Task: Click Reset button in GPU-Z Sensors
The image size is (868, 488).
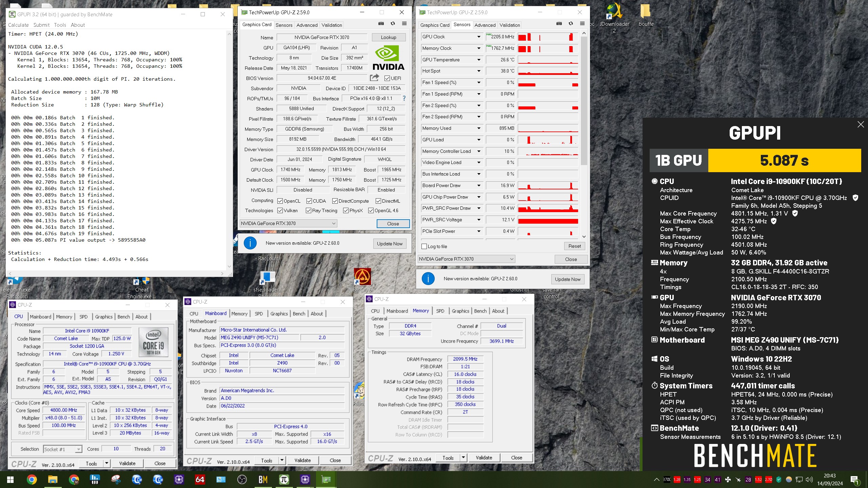Action: [574, 246]
